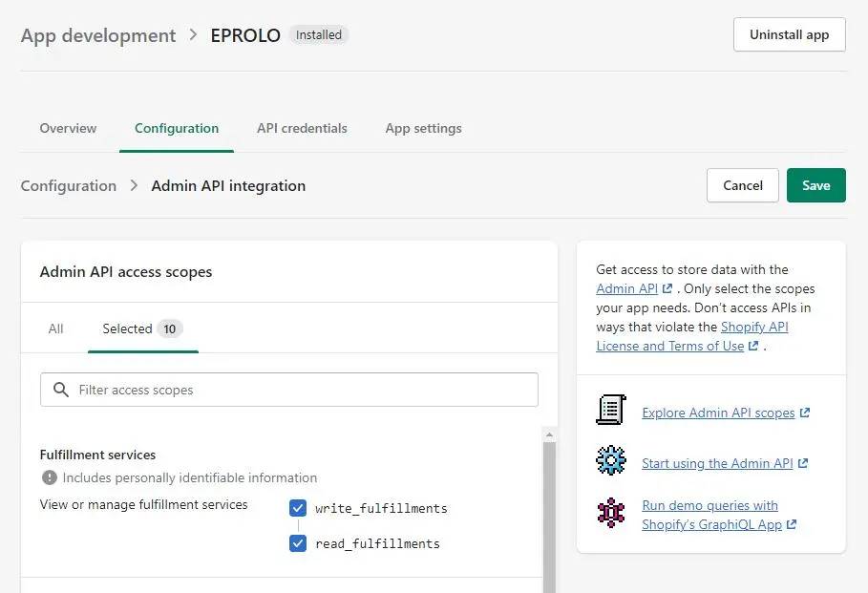Click the Includes personally identifiable information note
Screen dimensions: 868x593
click(190, 477)
